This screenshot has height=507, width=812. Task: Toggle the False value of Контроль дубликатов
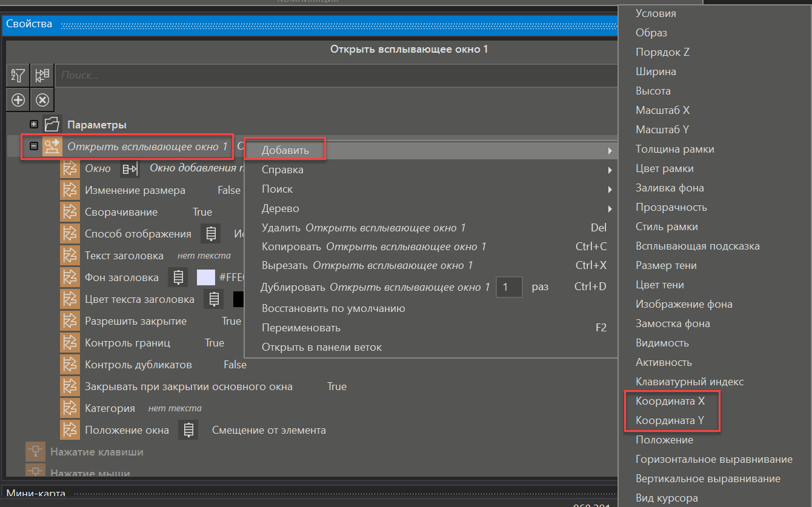pyautogui.click(x=235, y=365)
